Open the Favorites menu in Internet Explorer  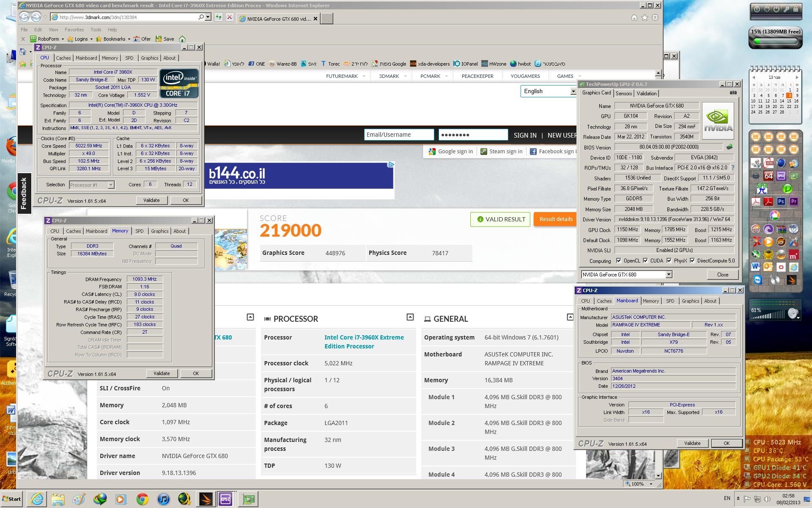tap(74, 30)
